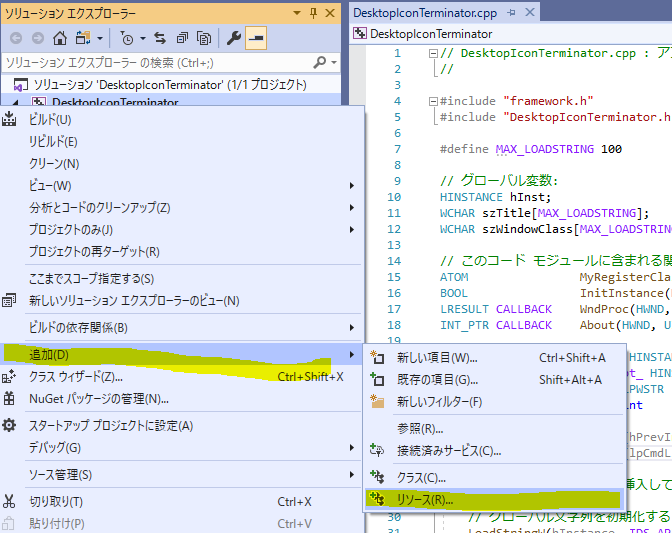The width and height of the screenshot is (672, 533).
Task: Collapse the DesktopIconTerminator project node
Action: 16,102
